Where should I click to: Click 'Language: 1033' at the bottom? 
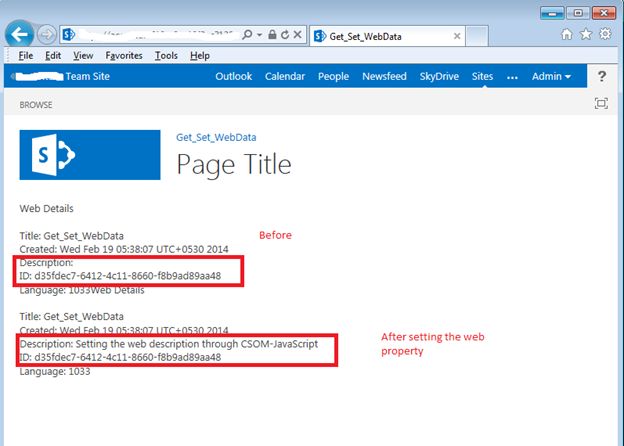tap(55, 372)
